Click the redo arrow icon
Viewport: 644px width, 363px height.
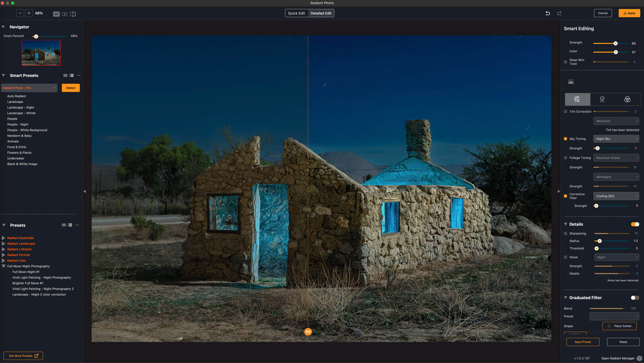559,13
